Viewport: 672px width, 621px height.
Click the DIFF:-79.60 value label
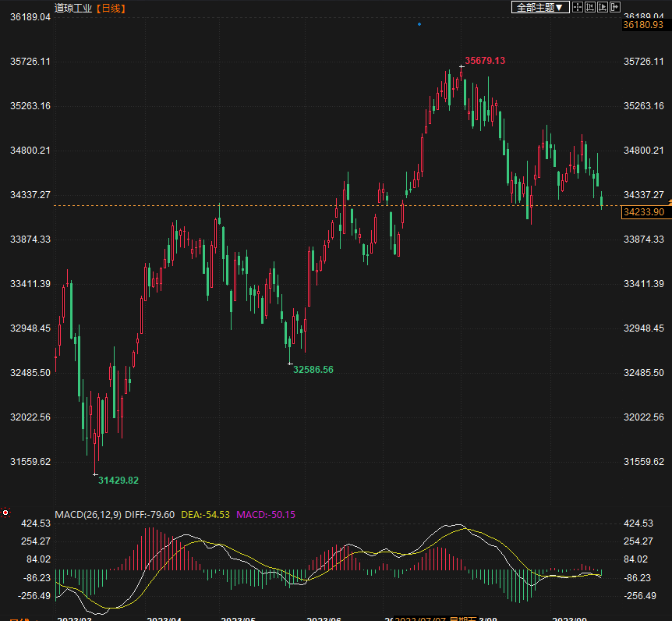[x=150, y=515]
